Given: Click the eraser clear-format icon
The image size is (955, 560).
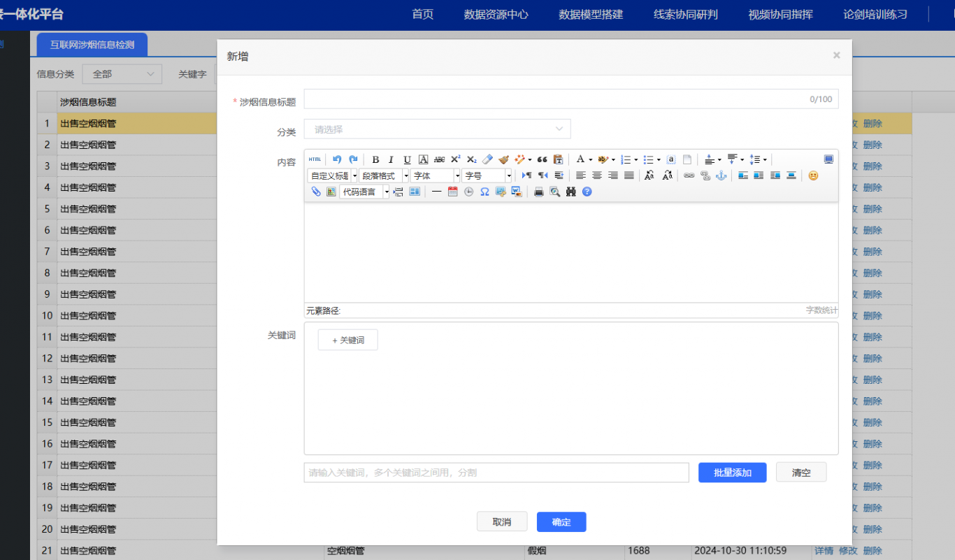Looking at the screenshot, I should point(487,159).
